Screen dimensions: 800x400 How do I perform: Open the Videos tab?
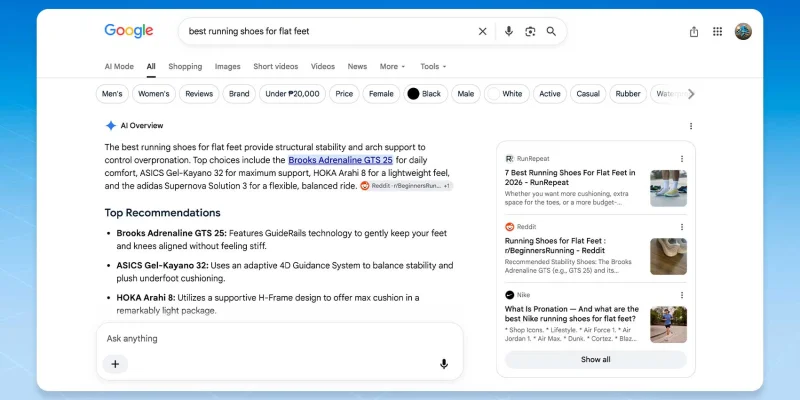[x=323, y=66]
